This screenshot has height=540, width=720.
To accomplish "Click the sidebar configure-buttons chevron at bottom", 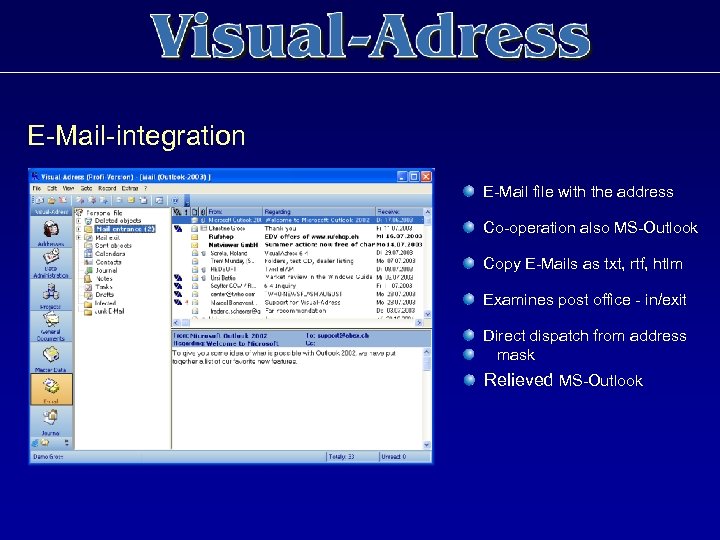I will pyautogui.click(x=67, y=443).
